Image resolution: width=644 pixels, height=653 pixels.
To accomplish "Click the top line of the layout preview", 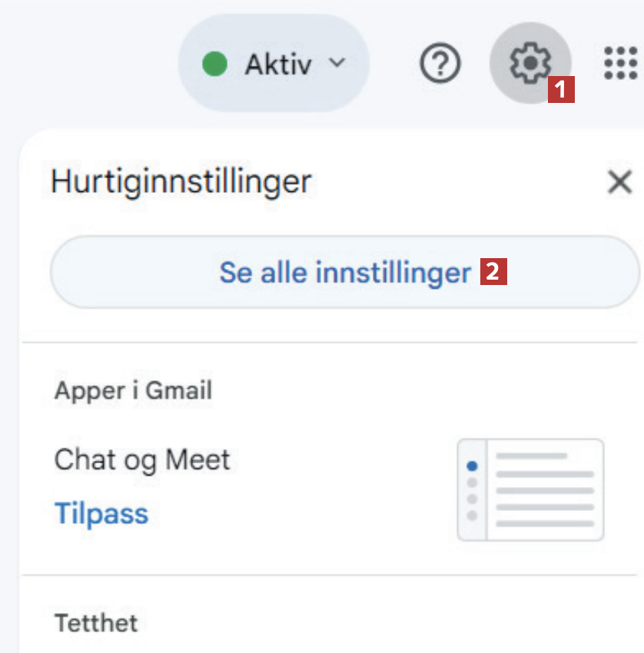I will coord(531,456).
